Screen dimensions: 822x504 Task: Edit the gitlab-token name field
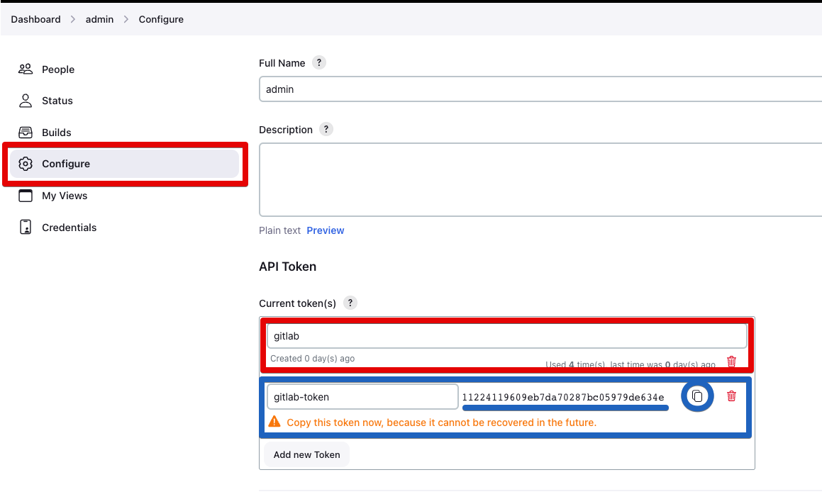tap(362, 397)
